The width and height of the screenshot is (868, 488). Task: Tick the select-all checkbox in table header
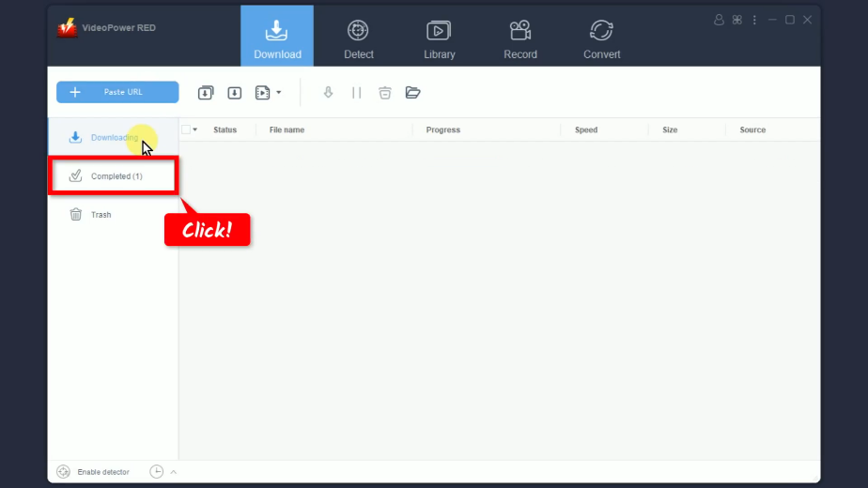186,130
